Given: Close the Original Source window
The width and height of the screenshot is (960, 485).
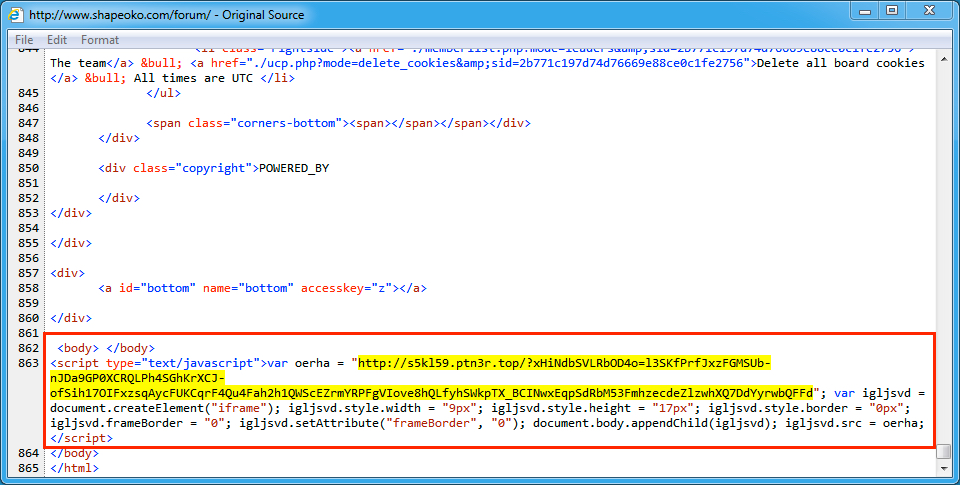Looking at the screenshot, I should [x=929, y=11].
